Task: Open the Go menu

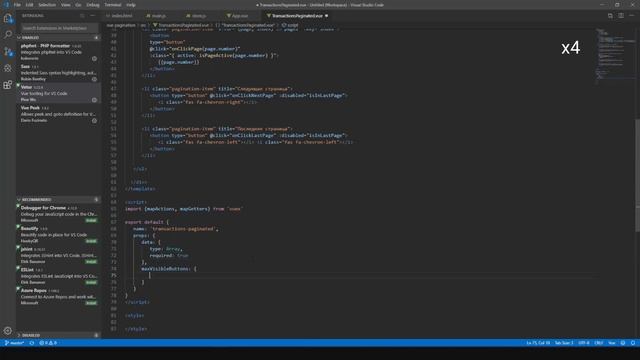Action: [x=78, y=5]
